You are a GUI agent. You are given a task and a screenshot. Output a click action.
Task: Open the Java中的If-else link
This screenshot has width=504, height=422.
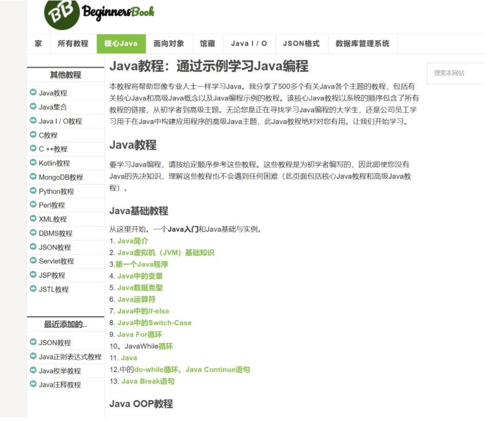tap(144, 311)
